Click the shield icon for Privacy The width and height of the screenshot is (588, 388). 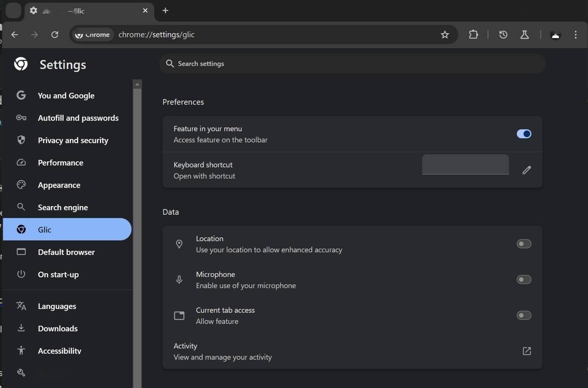click(x=21, y=140)
